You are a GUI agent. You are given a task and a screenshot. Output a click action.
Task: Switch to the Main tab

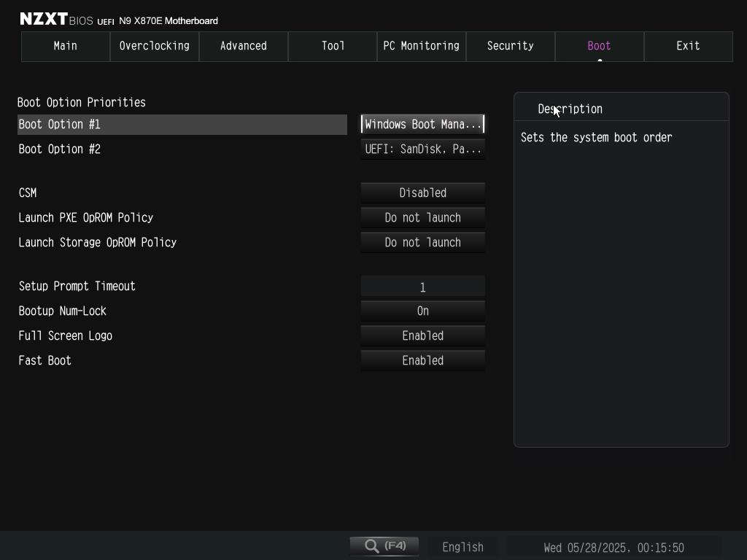pos(66,46)
